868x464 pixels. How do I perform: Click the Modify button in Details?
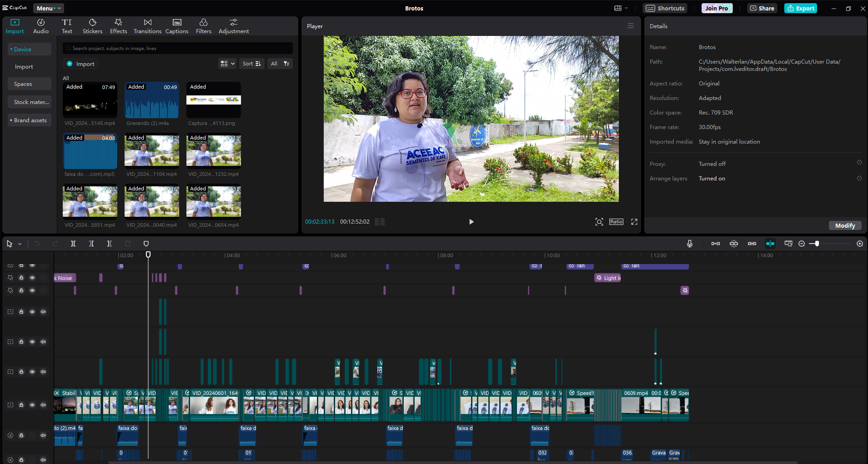pyautogui.click(x=845, y=225)
